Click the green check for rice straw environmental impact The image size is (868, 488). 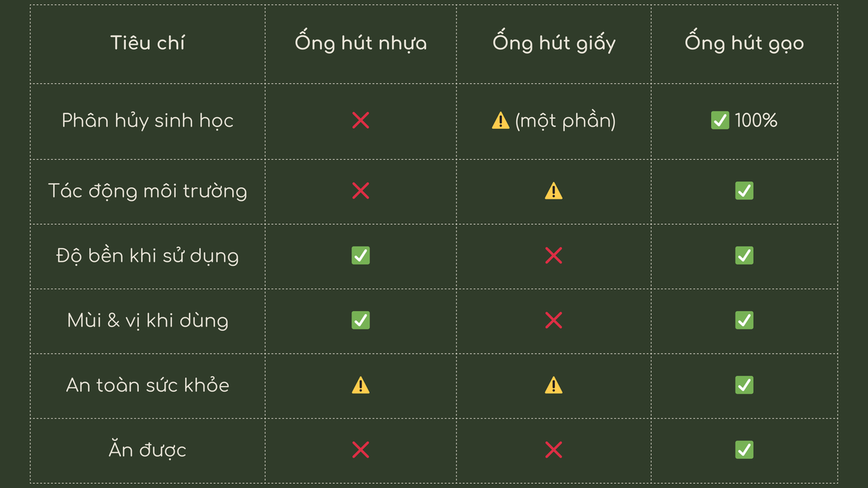point(744,191)
